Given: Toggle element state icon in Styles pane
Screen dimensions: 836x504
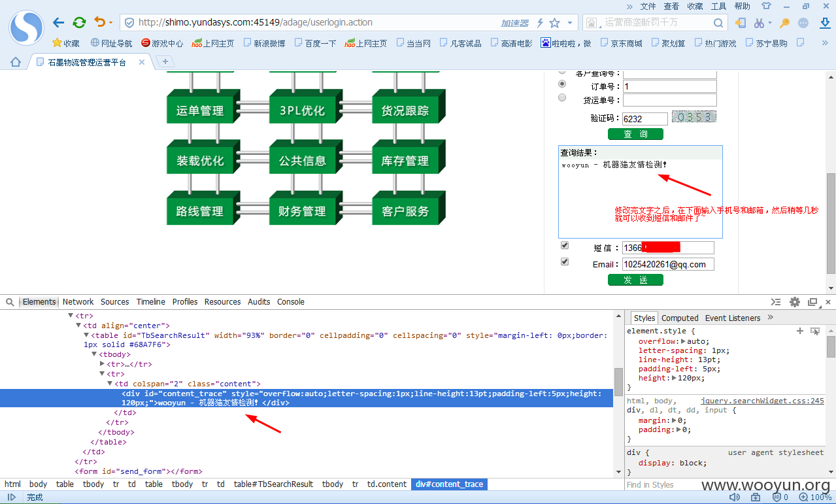Looking at the screenshot, I should [815, 331].
